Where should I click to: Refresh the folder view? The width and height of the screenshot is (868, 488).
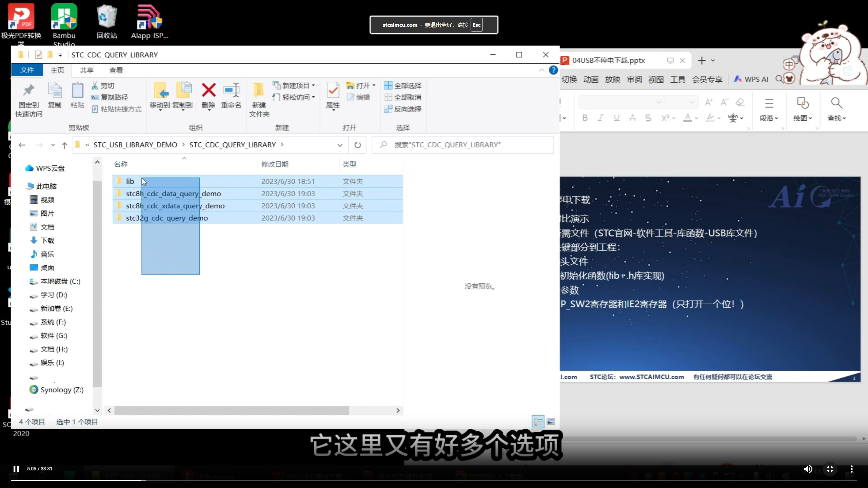click(x=357, y=145)
